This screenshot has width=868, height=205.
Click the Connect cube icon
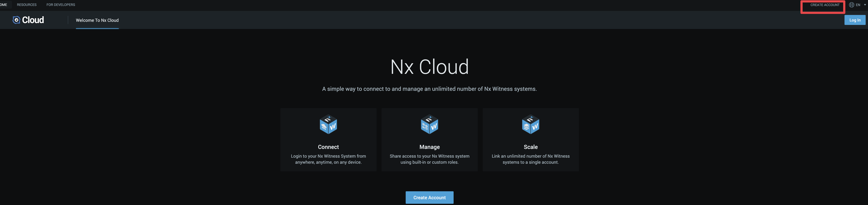click(x=328, y=125)
